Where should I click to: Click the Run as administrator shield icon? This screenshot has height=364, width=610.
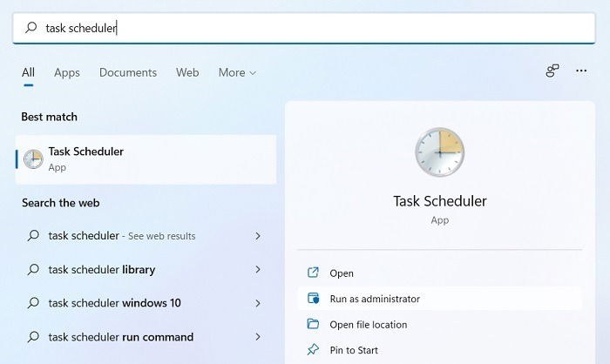click(313, 299)
